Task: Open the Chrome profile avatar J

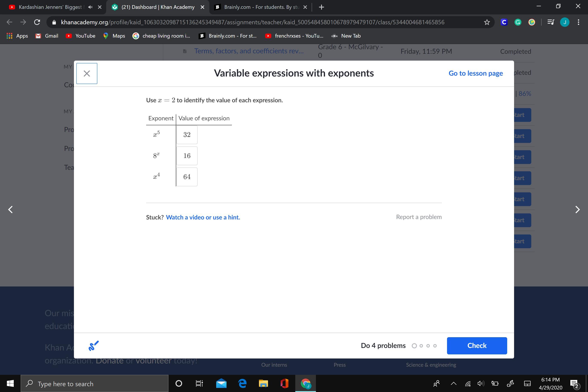Action: 565,22
